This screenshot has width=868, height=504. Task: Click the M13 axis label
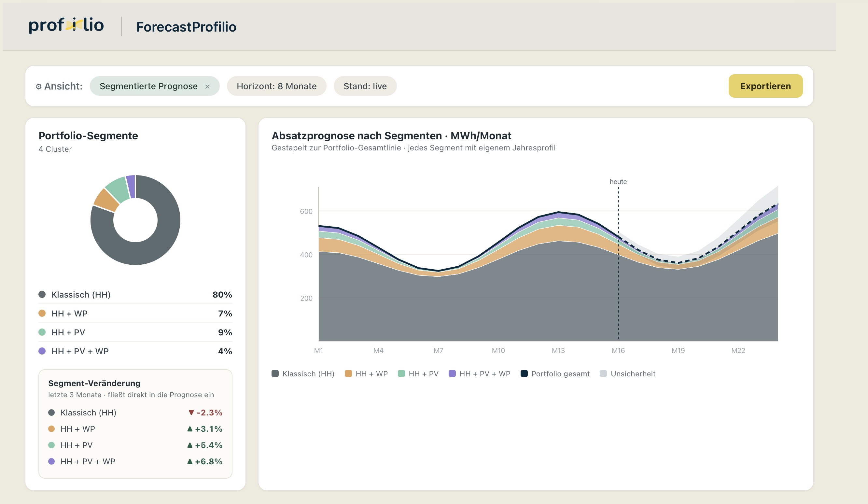coord(558,351)
